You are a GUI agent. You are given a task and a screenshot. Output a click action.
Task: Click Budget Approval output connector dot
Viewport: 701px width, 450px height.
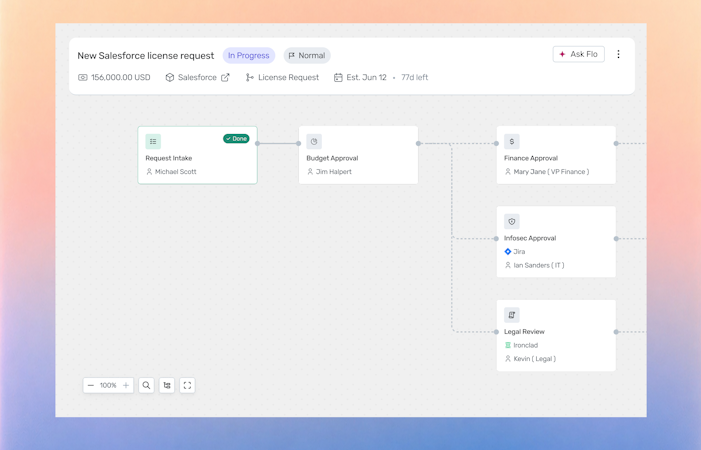tap(418, 143)
